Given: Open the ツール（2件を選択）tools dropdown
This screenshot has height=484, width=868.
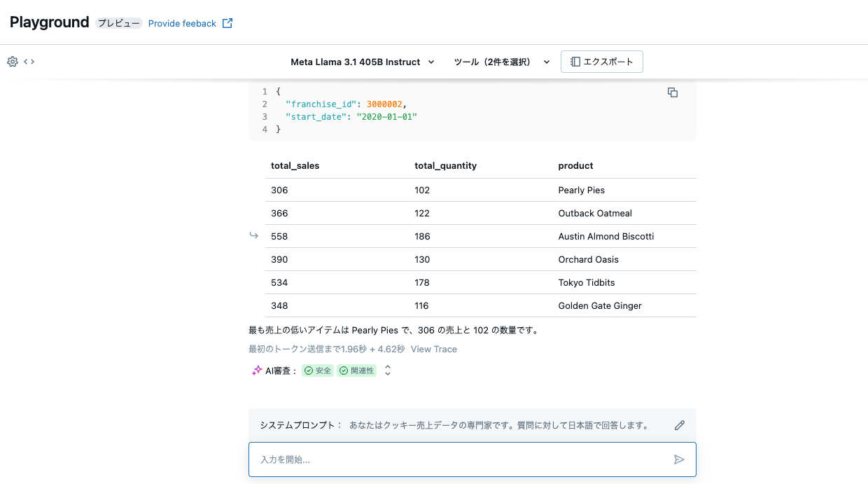Looking at the screenshot, I should pyautogui.click(x=498, y=62).
